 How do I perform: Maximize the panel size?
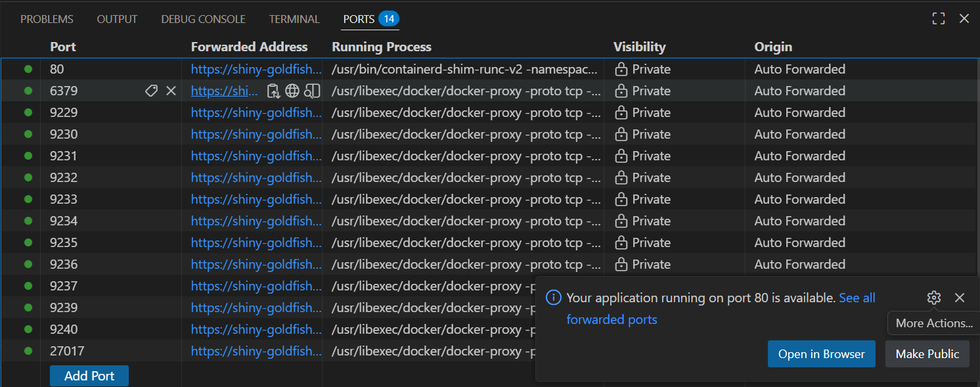939,19
